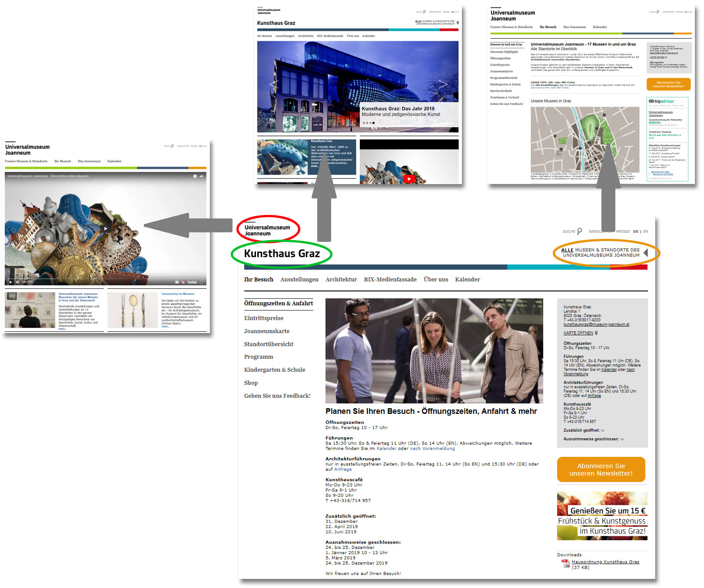Select 'Shop' in the sidebar

pos(251,383)
